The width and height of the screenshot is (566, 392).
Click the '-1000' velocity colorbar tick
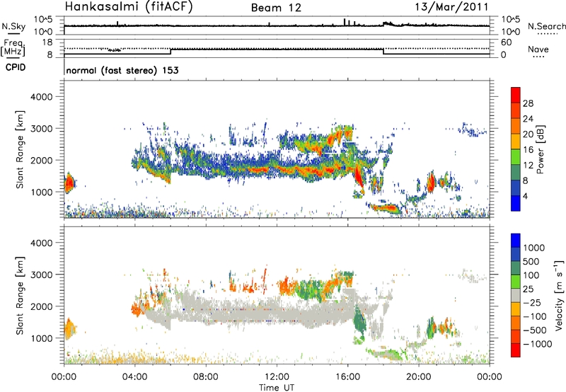pos(537,344)
